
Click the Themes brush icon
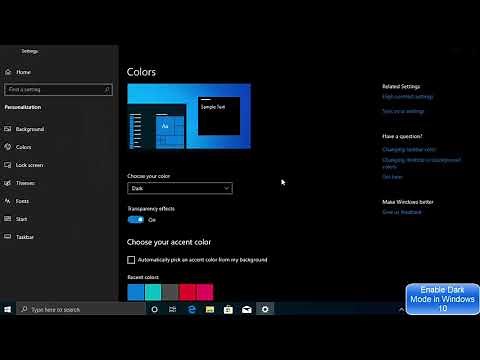8,183
